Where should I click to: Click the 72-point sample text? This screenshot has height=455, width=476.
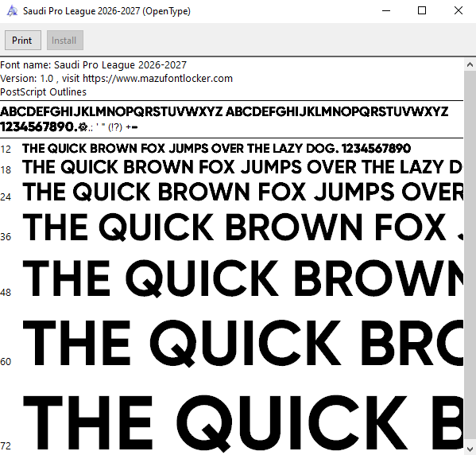[x=243, y=423]
